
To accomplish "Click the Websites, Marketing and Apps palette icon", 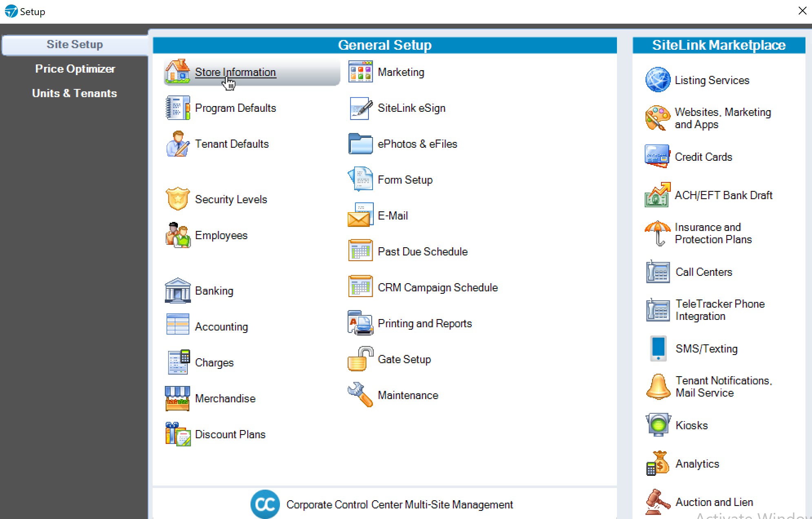I will pos(658,118).
